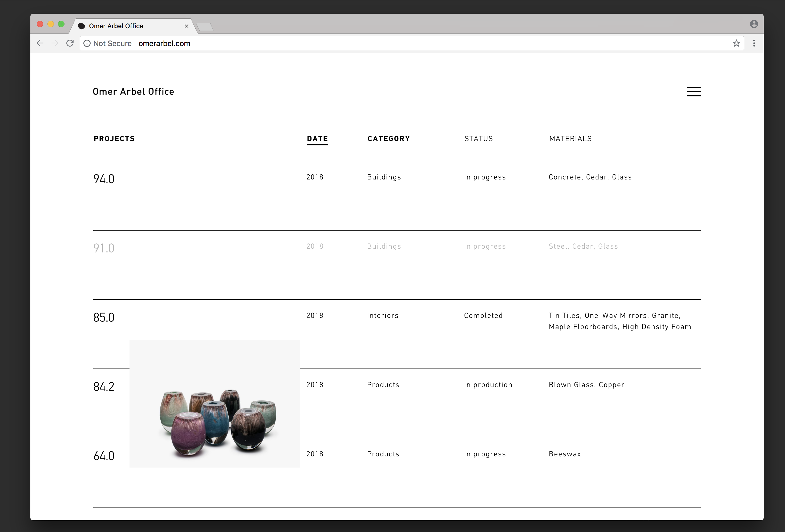Click the browser forward arrow
The image size is (785, 532).
coord(55,43)
